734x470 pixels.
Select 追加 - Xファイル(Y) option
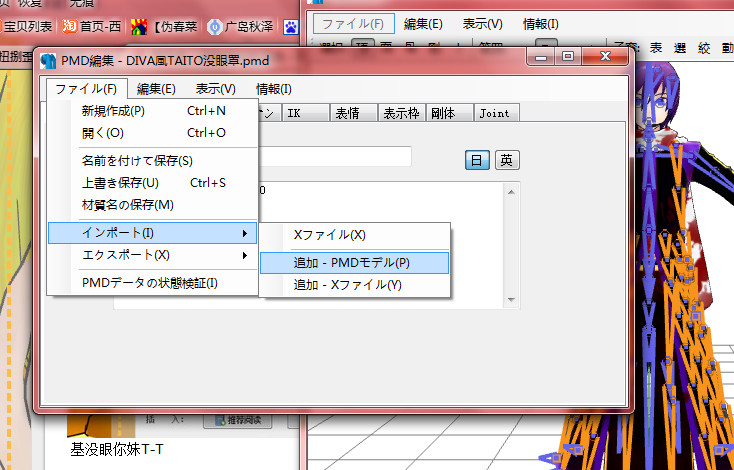coord(355,285)
